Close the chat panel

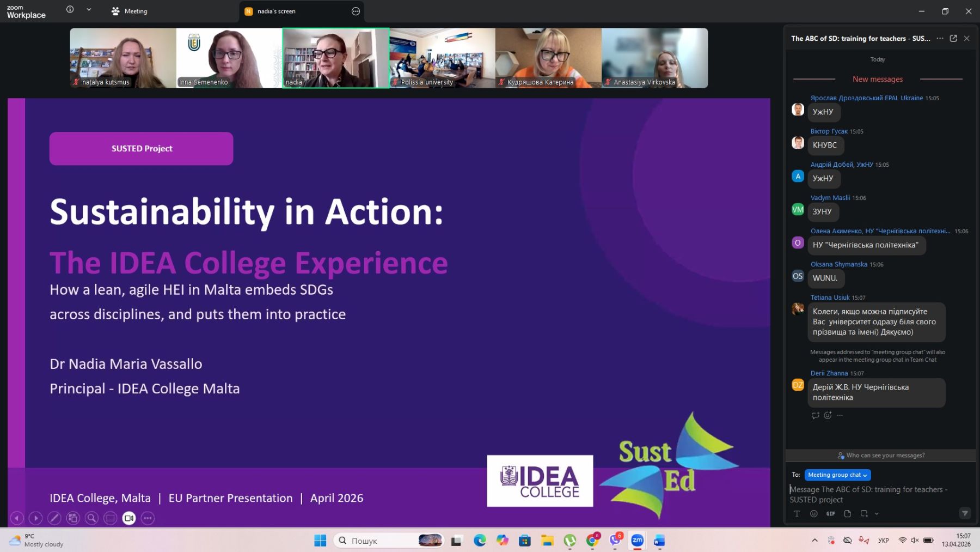[967, 38]
